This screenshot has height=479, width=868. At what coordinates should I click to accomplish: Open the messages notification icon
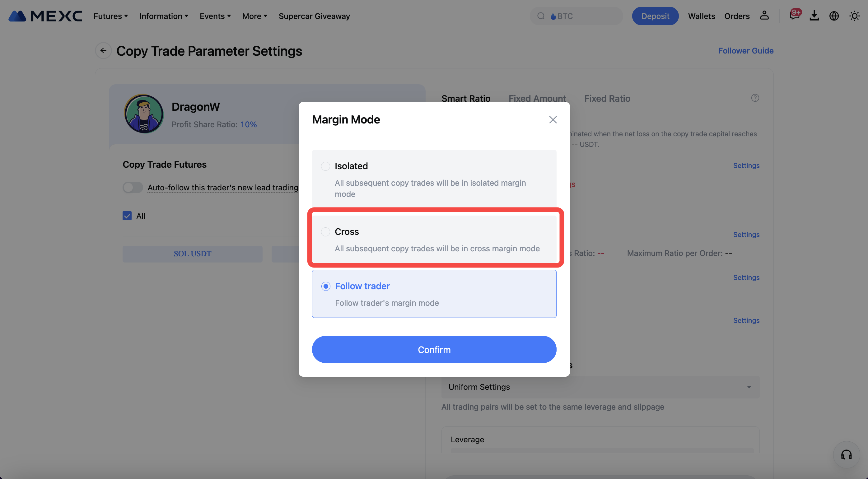[794, 16]
